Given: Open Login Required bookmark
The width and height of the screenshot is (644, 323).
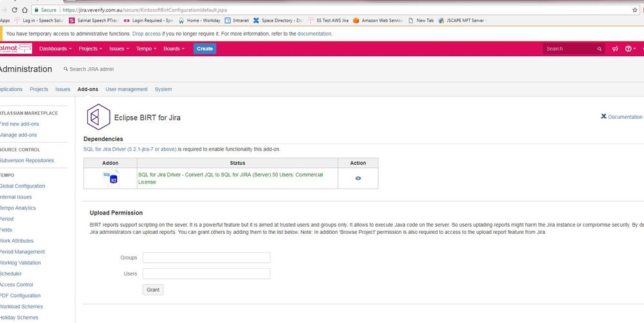Looking at the screenshot, I should tap(148, 20).
